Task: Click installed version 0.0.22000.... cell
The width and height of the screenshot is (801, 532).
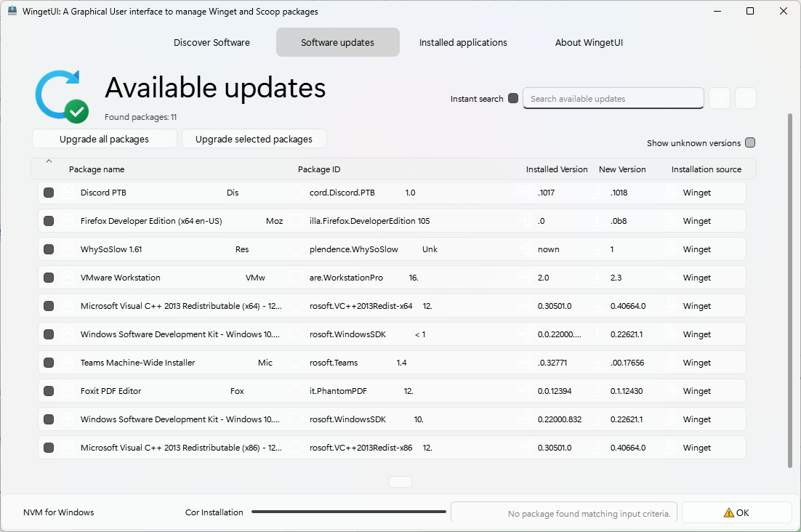Action: [x=560, y=334]
